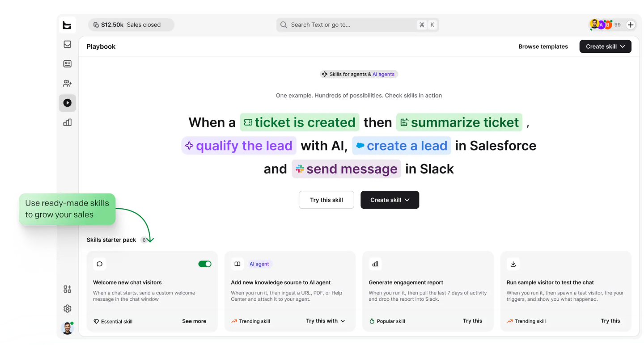Open the Try this with dropdown
This screenshot has height=345, width=644.
(x=326, y=321)
